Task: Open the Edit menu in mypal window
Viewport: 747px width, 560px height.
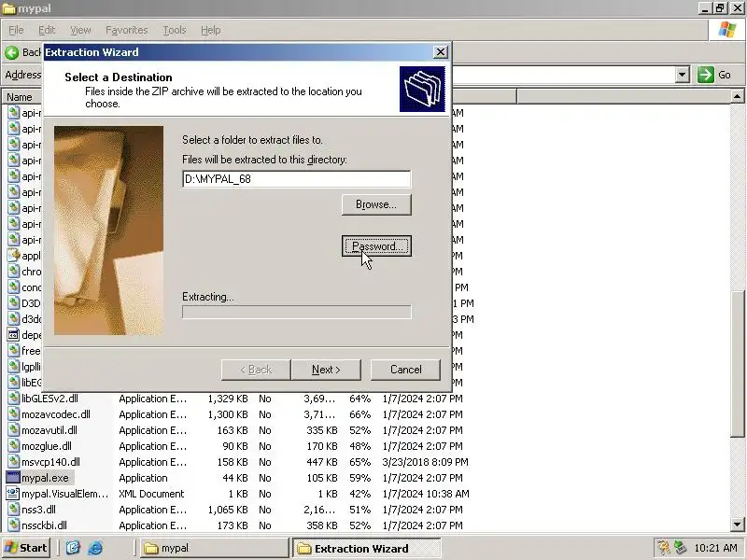Action: (47, 30)
